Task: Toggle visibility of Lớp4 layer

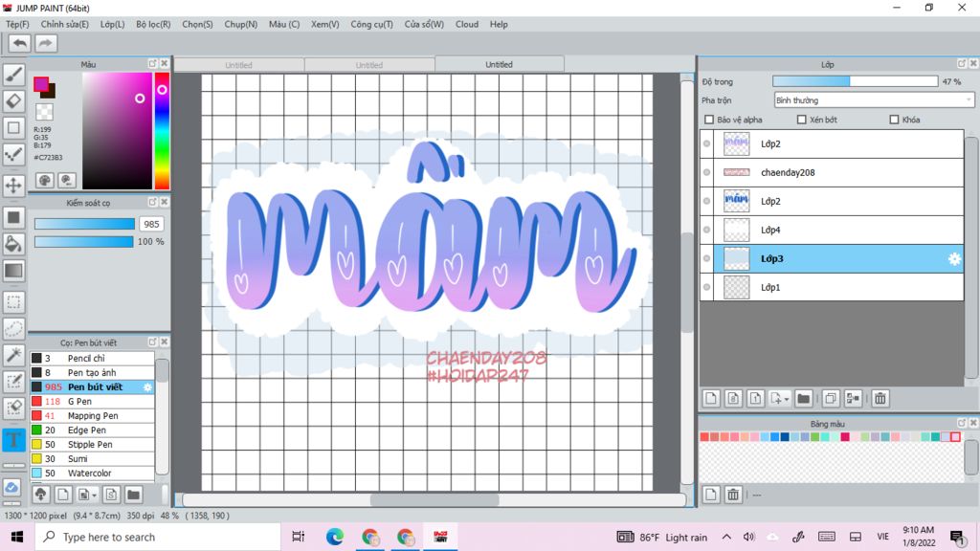Action: click(x=706, y=230)
